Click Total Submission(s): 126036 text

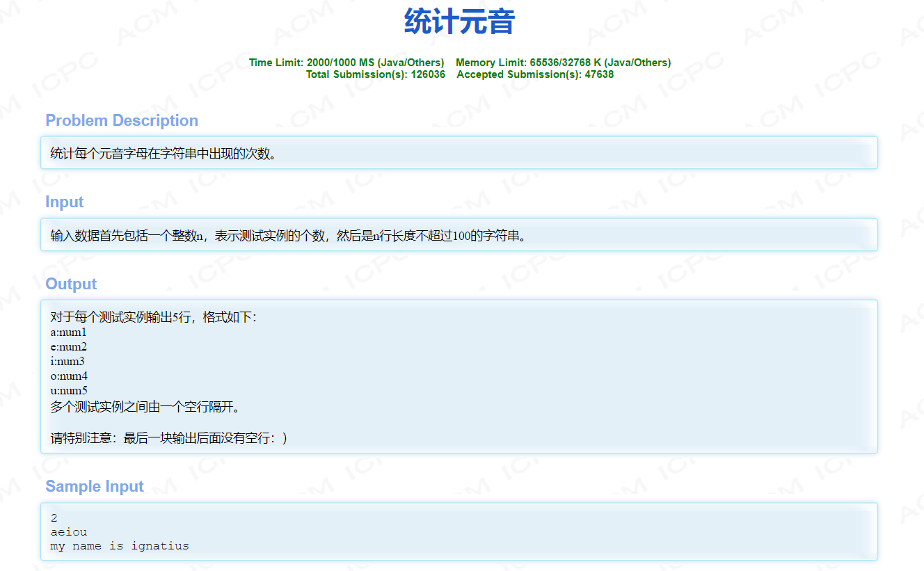click(376, 74)
